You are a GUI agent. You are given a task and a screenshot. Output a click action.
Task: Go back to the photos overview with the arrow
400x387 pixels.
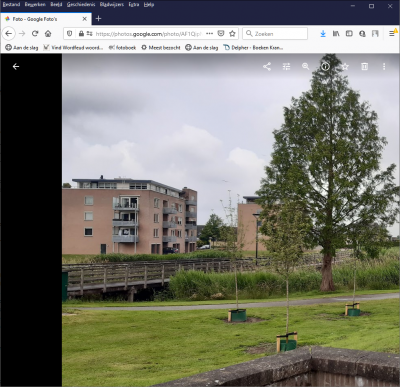pyautogui.click(x=16, y=67)
